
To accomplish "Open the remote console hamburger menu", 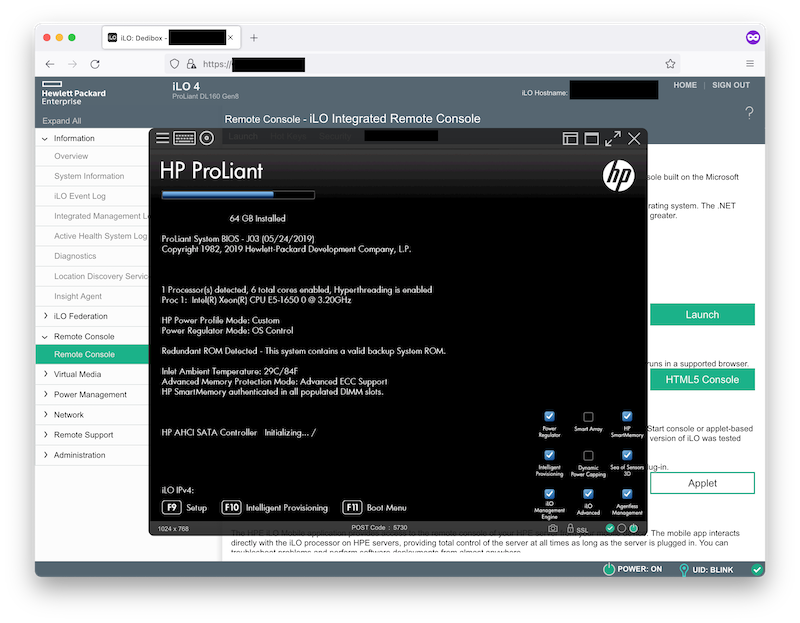I will click(162, 138).
